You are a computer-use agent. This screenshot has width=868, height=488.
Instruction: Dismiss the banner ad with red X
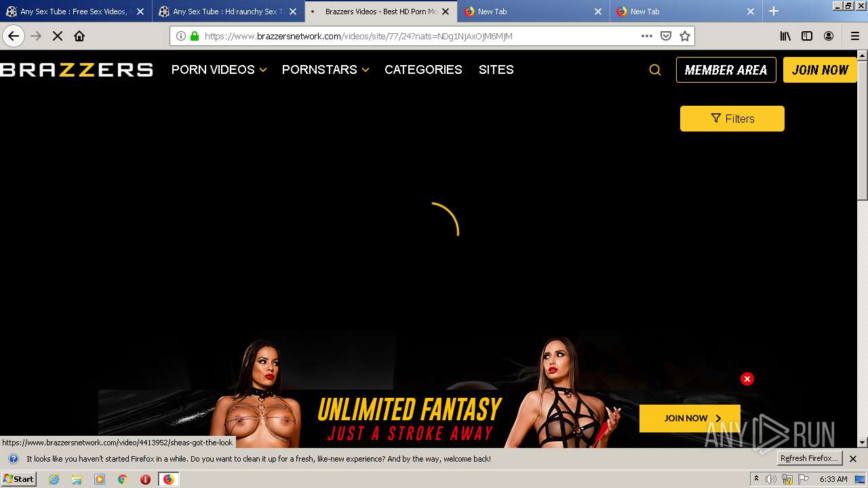[x=747, y=379]
